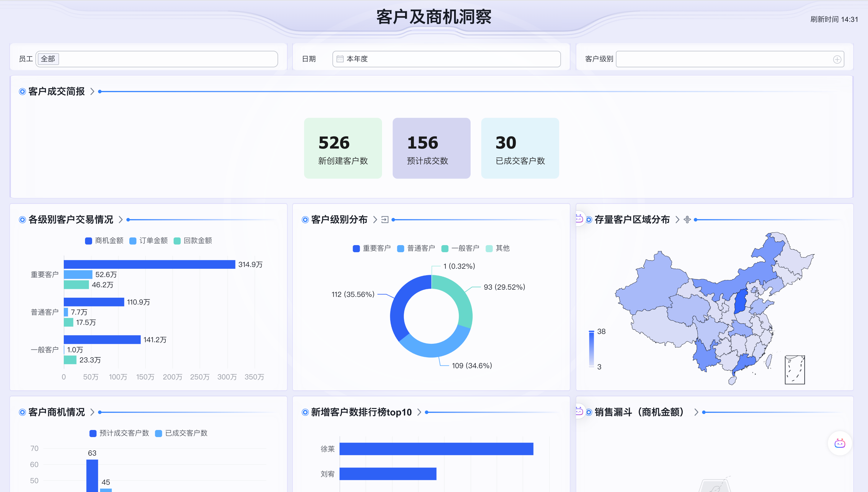Image resolution: width=868 pixels, height=492 pixels.
Task: Click the map value range slider
Action: pos(591,349)
